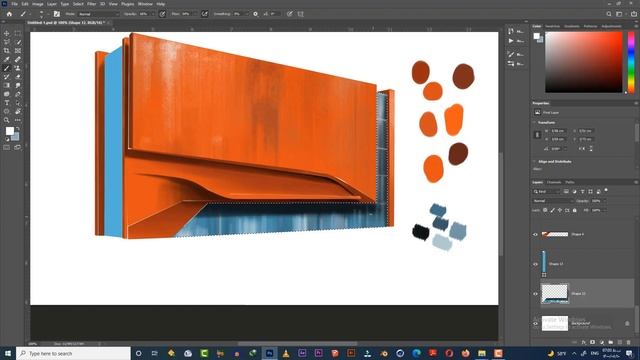Click the Type here to search box
The height and width of the screenshot is (360, 640).
point(73,353)
